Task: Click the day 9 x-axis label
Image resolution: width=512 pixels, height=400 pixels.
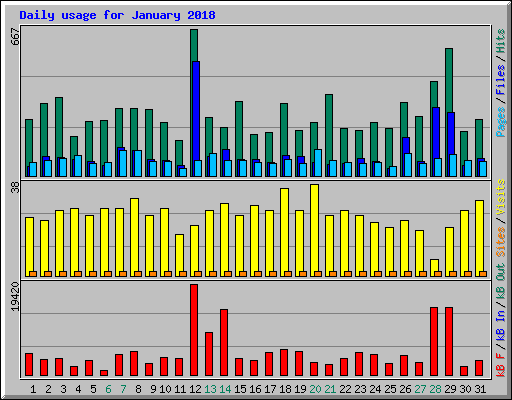Action: point(153,389)
